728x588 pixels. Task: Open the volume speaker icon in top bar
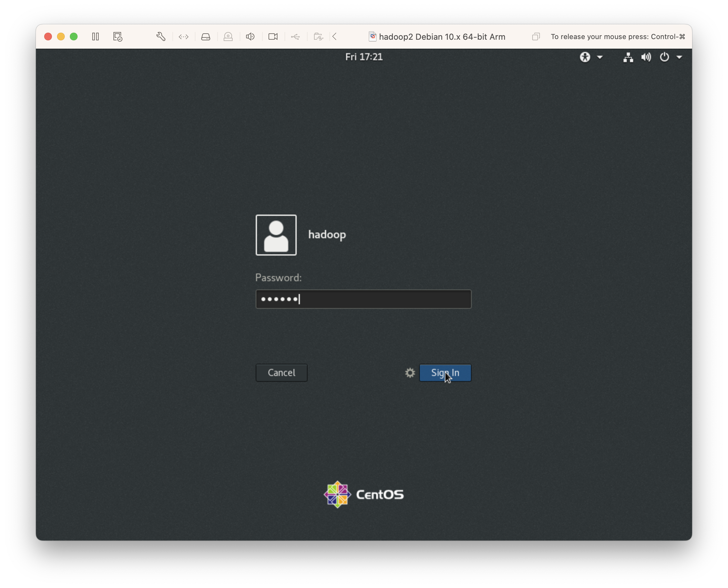[646, 57]
